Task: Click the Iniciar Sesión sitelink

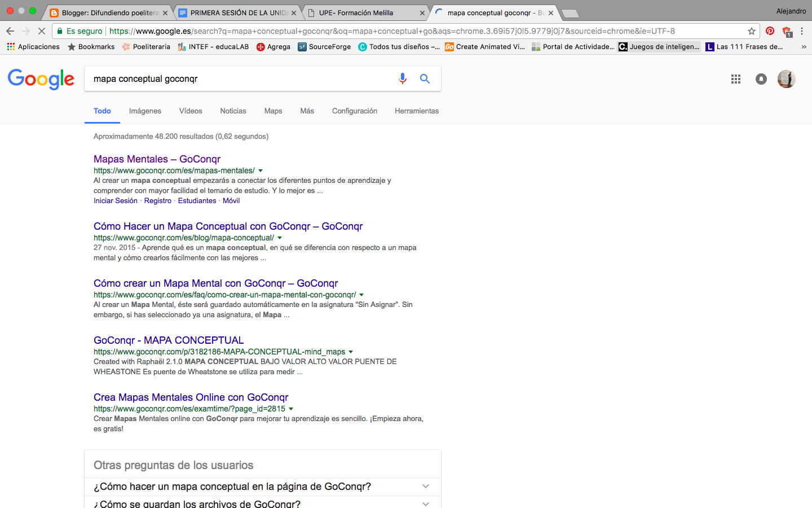Action: click(x=116, y=201)
